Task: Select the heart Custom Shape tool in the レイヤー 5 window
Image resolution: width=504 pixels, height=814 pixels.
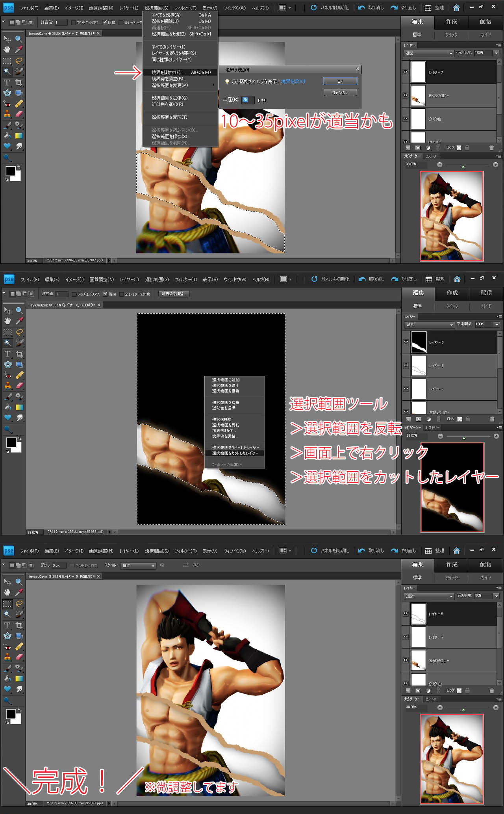Action: pos(7,689)
